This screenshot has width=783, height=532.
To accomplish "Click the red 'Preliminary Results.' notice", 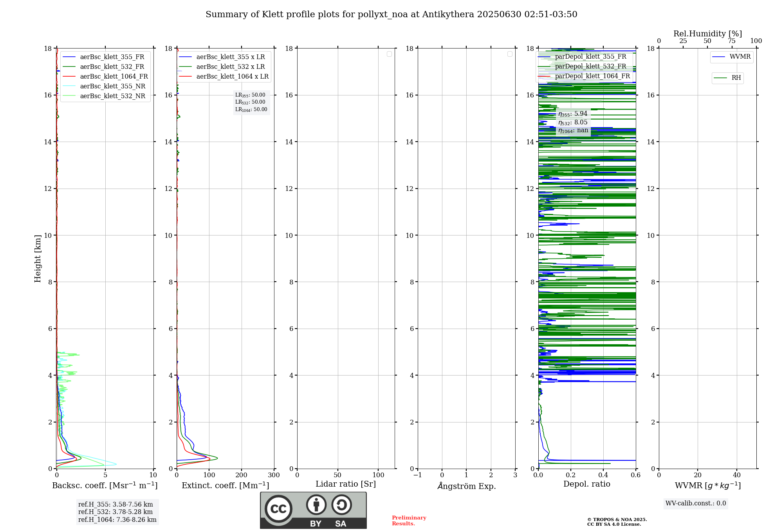I will coord(409,521).
